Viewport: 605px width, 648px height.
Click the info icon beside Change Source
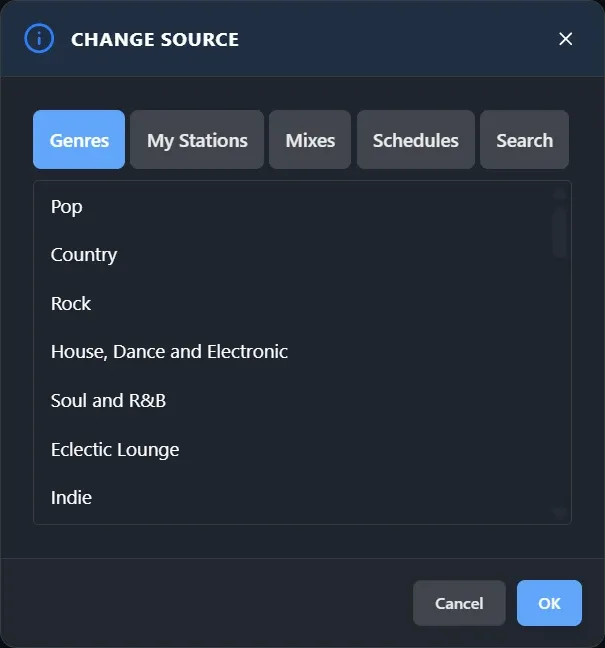39,39
